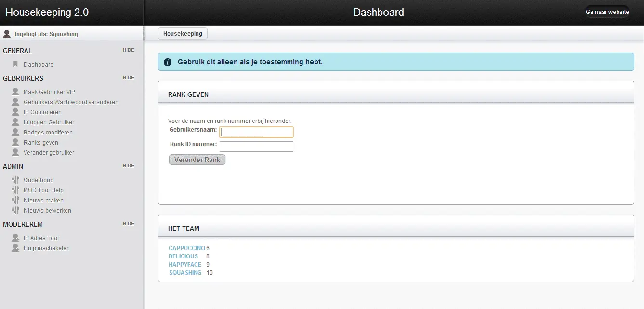This screenshot has width=644, height=309.
Task: Click the user icon beside Ranks geven
Action: 15,142
